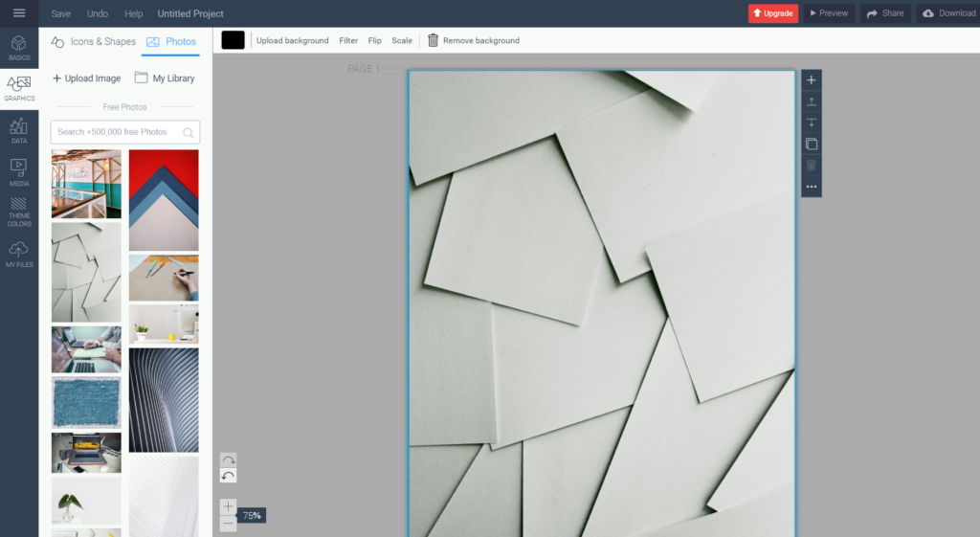Viewport: 980px width, 537px height.
Task: Open the Graphics sidebar panel
Action: 19,89
